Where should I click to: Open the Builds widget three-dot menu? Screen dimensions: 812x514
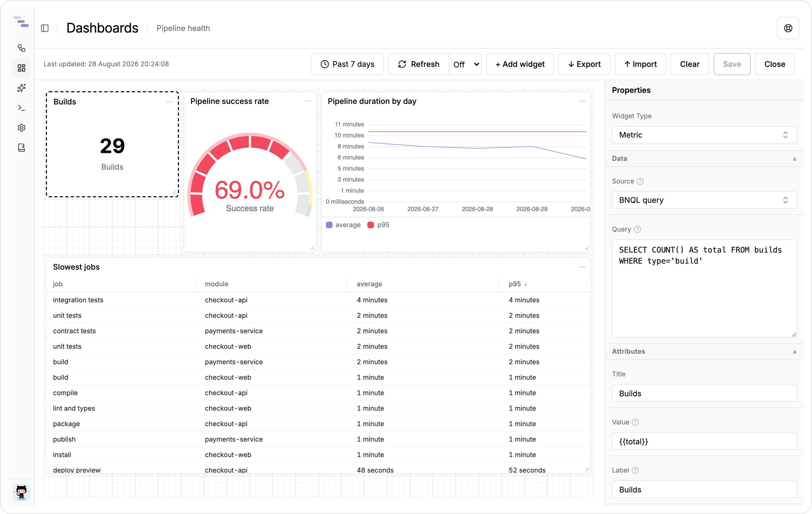point(170,102)
